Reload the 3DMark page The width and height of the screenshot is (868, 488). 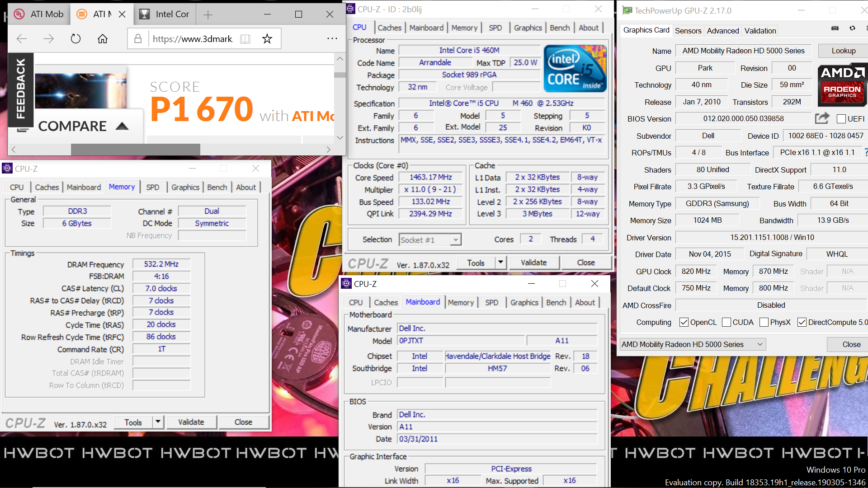75,39
